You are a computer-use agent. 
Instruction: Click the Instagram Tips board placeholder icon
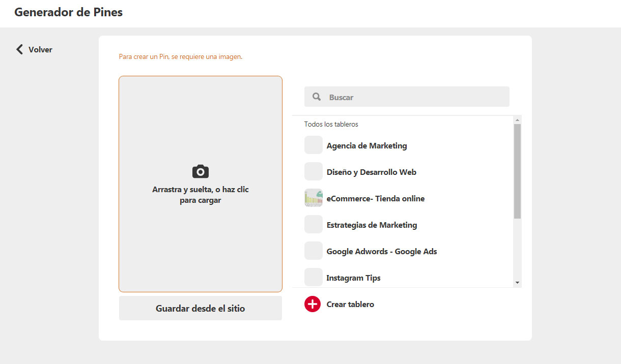point(314,277)
